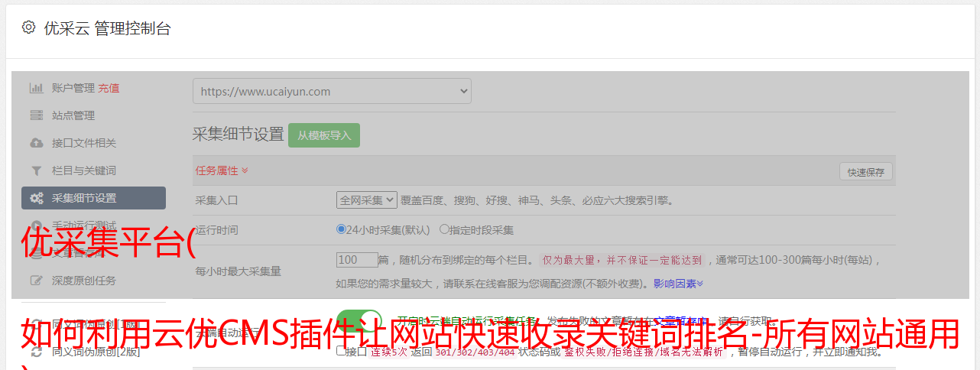Click the 每小时最大采集量 label
The width and height of the screenshot is (980, 370).
pyautogui.click(x=239, y=271)
